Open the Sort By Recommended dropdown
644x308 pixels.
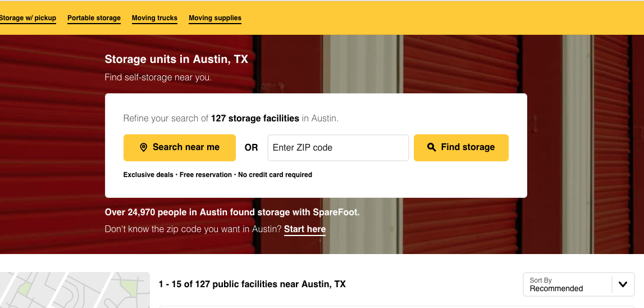(x=579, y=284)
